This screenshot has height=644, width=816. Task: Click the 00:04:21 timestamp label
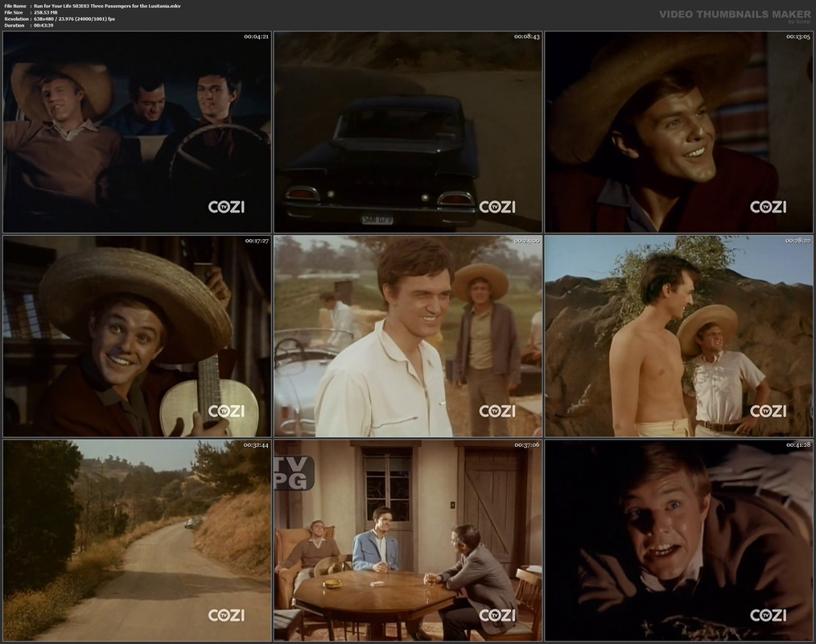[256, 36]
